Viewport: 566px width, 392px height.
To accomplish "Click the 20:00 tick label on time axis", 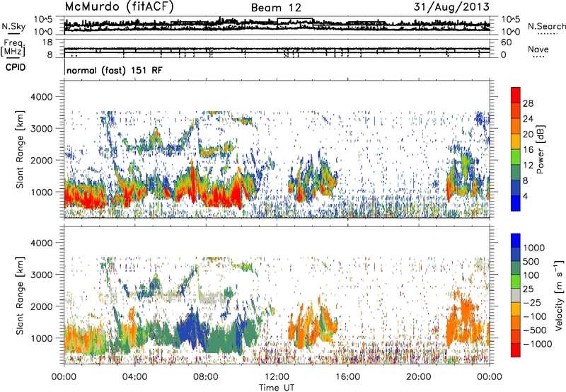I will (418, 377).
